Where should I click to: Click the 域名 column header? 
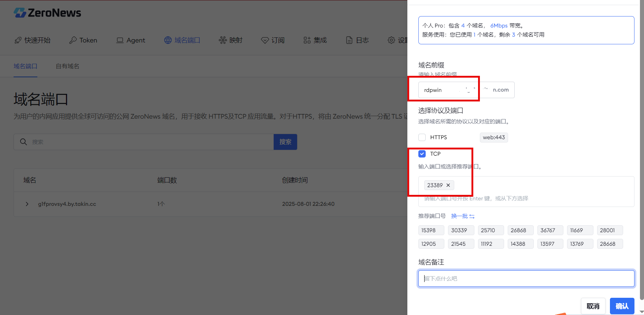(x=30, y=180)
